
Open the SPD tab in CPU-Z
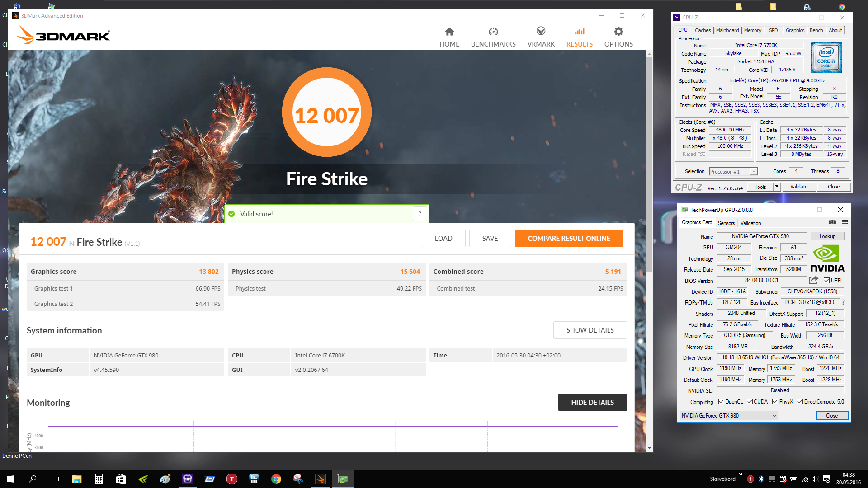pyautogui.click(x=773, y=30)
